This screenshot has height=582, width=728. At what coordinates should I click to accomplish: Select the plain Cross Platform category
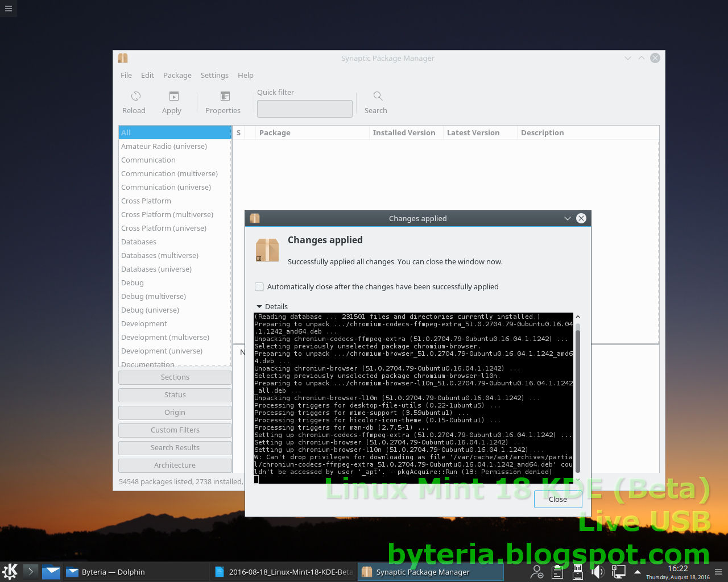click(x=175, y=201)
